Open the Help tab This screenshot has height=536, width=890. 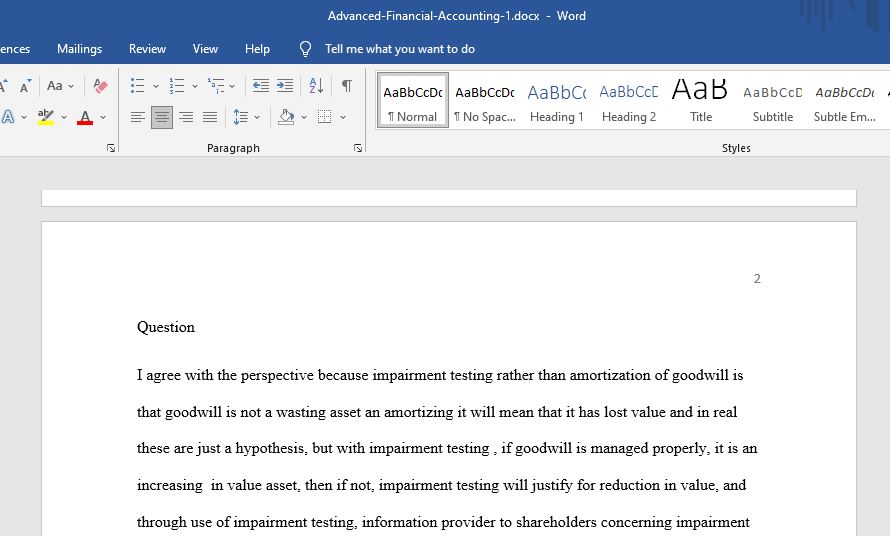point(257,49)
